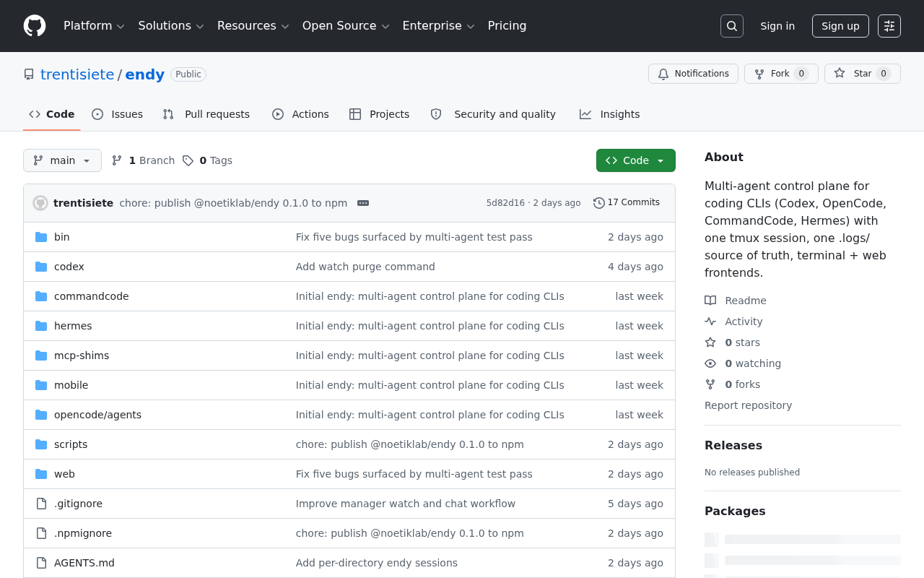924x578 pixels.
Task: Click the tag icon beside Tags
Action: pyautogui.click(x=188, y=160)
